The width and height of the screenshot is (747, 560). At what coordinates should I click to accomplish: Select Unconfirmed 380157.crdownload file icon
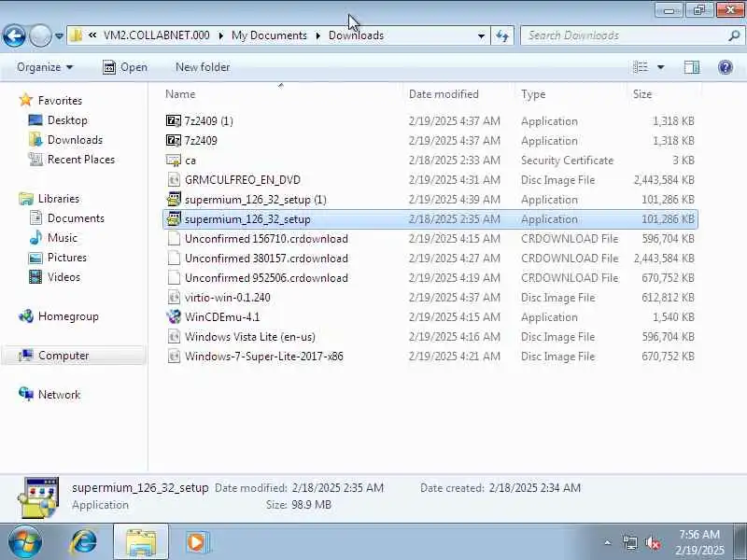[174, 259]
